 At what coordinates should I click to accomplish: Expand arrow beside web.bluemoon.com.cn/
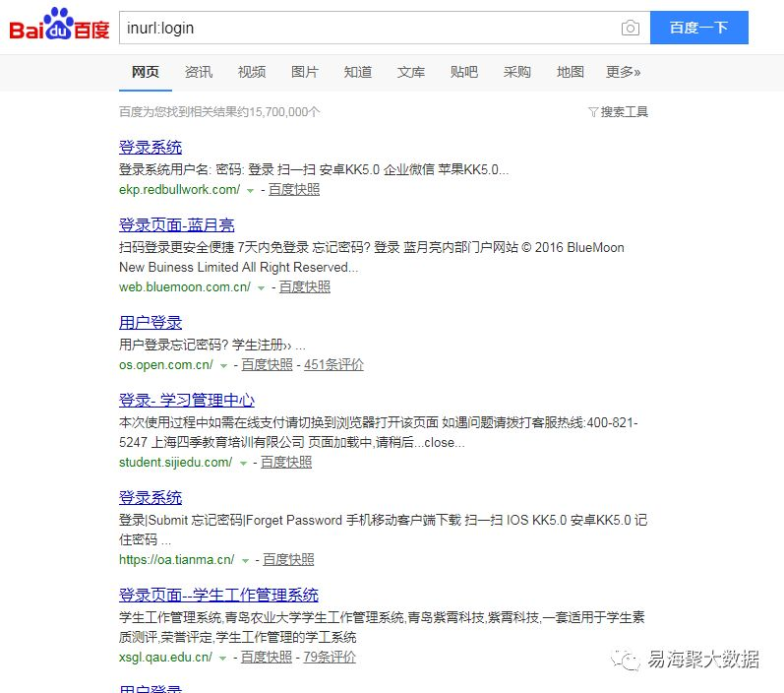click(261, 288)
